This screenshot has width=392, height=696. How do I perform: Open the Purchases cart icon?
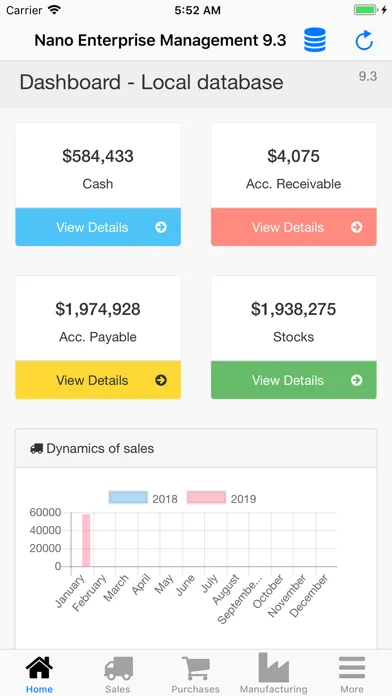tap(196, 668)
